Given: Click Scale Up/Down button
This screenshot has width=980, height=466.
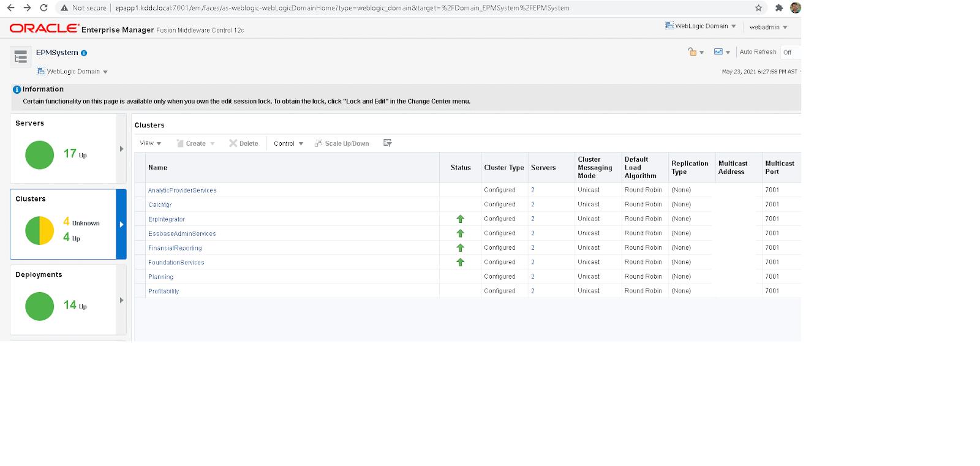Looking at the screenshot, I should click(342, 143).
